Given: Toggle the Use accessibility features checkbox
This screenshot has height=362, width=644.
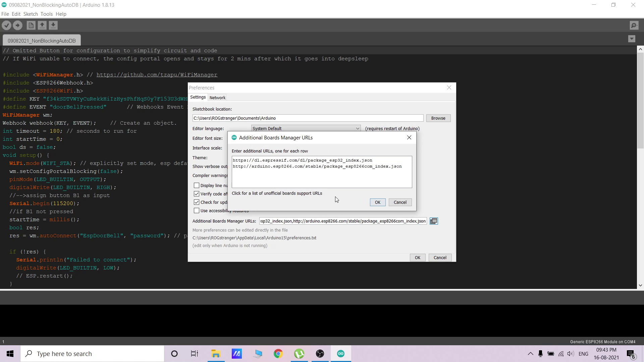Looking at the screenshot, I should (x=197, y=211).
